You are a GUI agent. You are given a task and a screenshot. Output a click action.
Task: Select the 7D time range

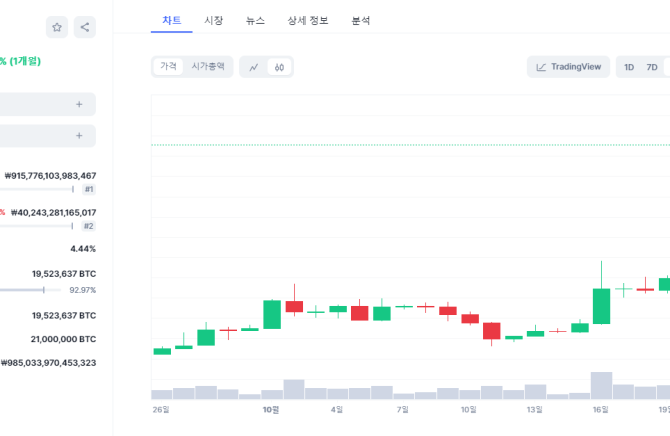click(652, 67)
